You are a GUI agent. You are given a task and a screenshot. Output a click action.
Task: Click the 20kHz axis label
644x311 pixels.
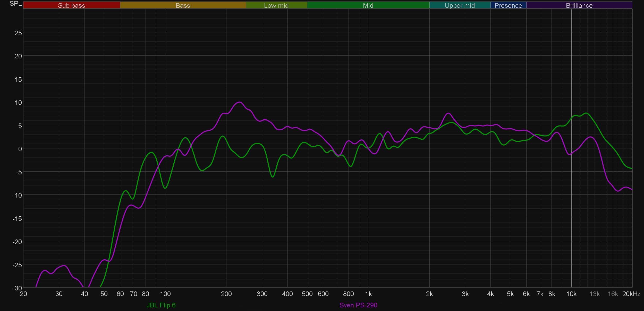[631, 294]
